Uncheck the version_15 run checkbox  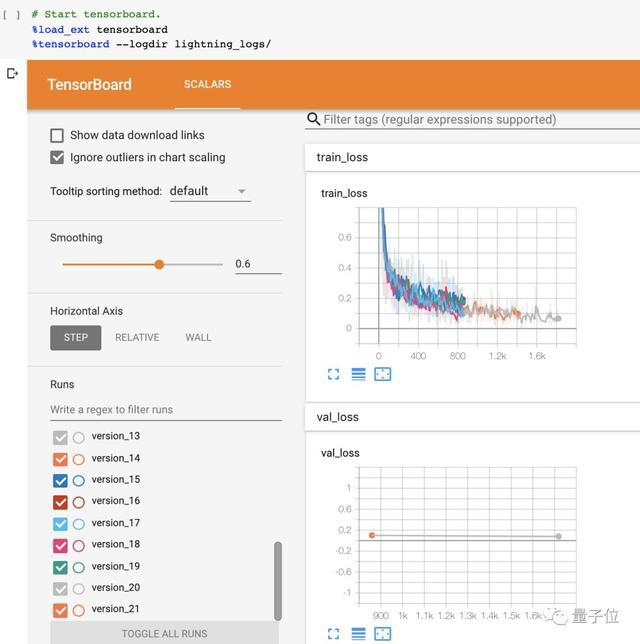[x=60, y=480]
